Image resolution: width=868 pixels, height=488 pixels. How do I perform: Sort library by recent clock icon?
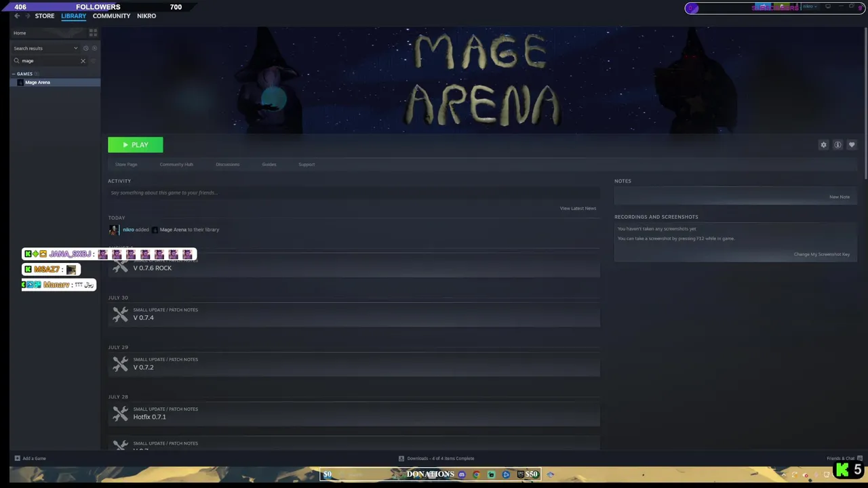pos(85,48)
